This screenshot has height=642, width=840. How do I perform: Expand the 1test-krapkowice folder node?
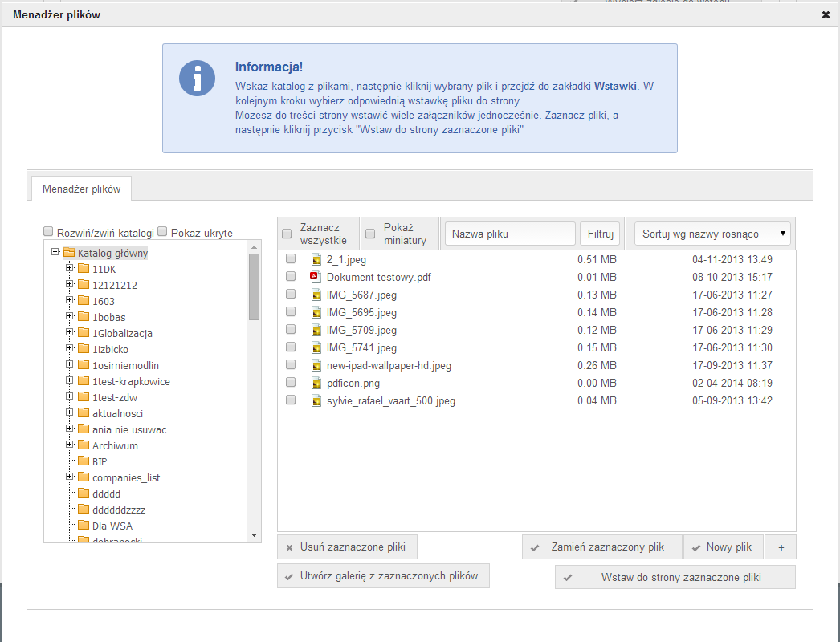[70, 380]
